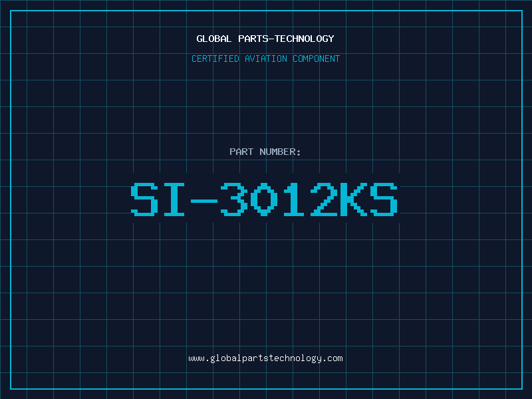
Task: Open the www.globalpartstechnology.com link
Action: pos(265,358)
